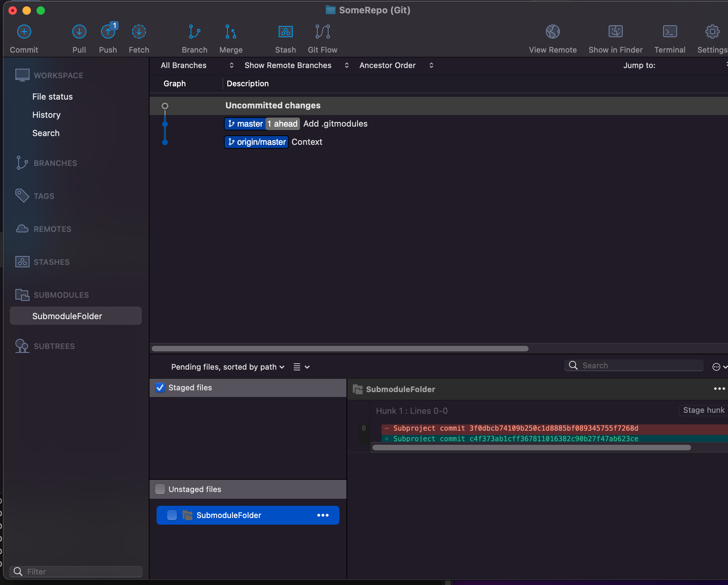
Task: Uncheck the Staged files checkbox
Action: tap(160, 388)
